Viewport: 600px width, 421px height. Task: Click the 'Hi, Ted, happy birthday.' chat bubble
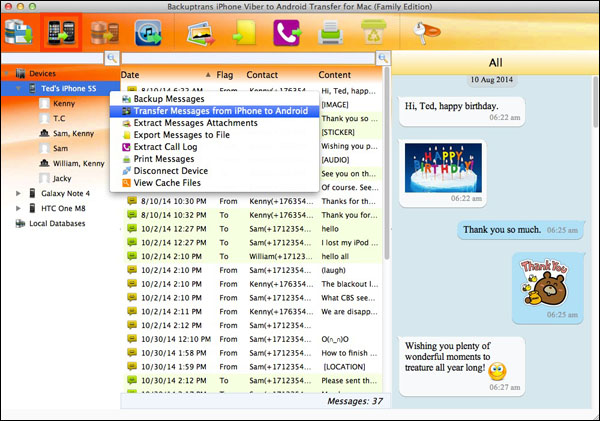point(461,111)
